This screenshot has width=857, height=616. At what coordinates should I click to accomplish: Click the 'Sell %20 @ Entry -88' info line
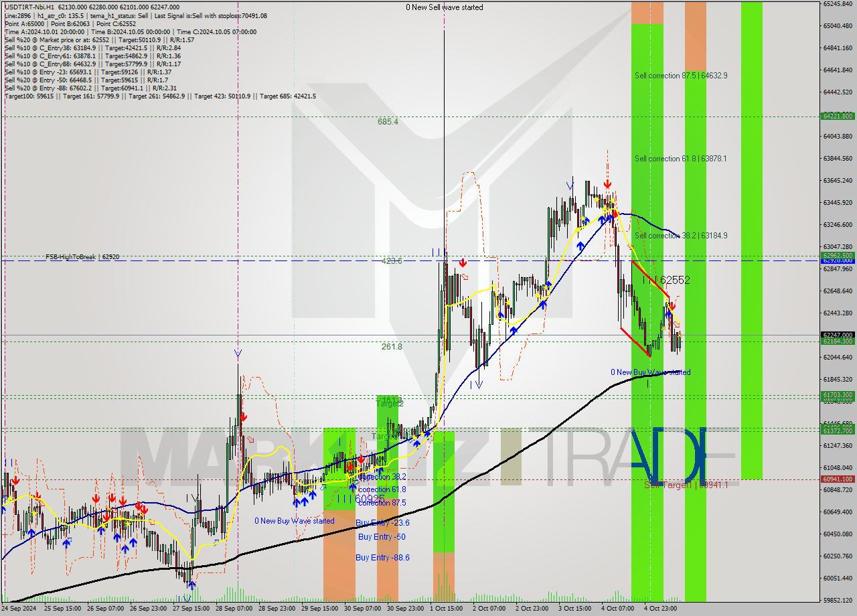click(x=90, y=88)
